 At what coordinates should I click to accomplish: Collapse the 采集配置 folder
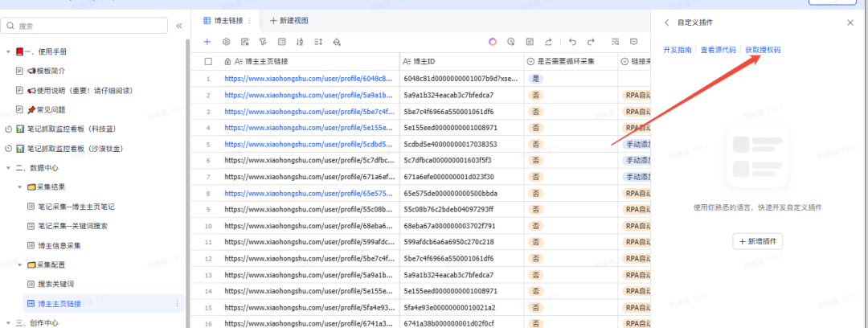[20, 264]
